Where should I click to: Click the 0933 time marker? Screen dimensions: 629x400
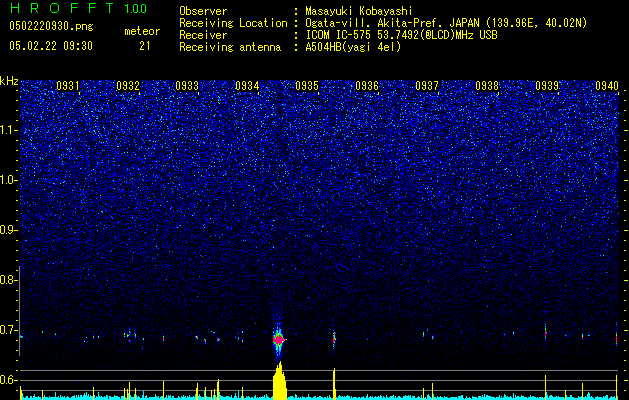187,85
